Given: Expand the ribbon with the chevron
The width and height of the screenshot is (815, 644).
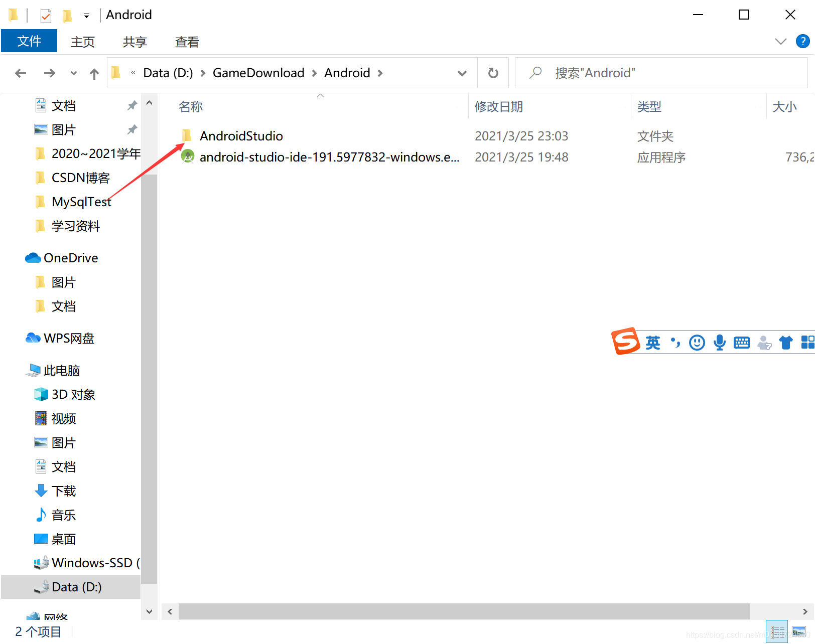Looking at the screenshot, I should (780, 42).
